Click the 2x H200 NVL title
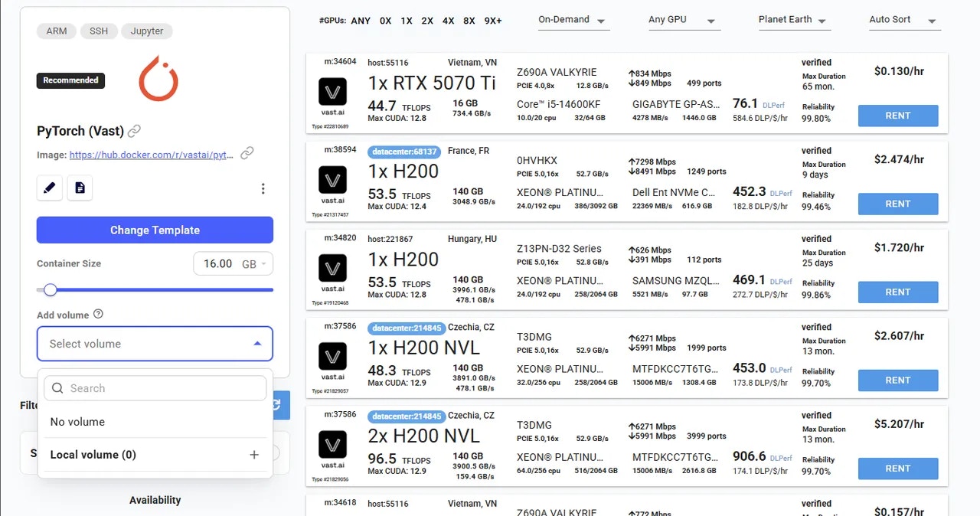980x516 pixels. [x=424, y=436]
